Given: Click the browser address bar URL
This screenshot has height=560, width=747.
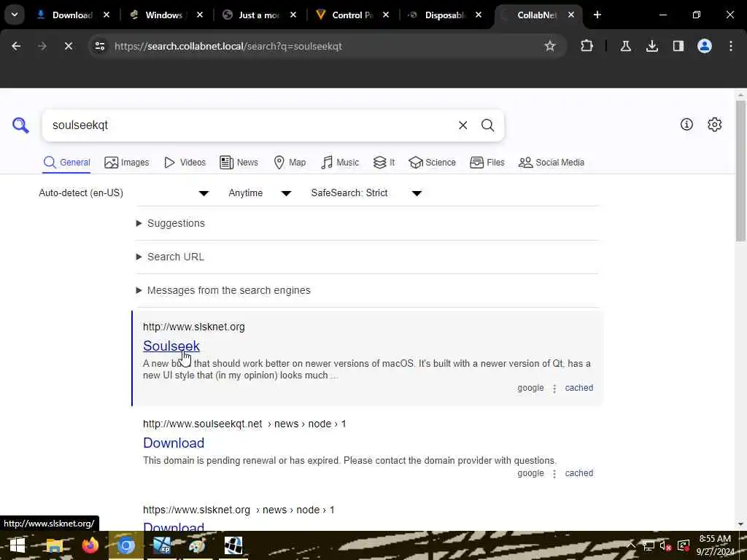Looking at the screenshot, I should 228,46.
